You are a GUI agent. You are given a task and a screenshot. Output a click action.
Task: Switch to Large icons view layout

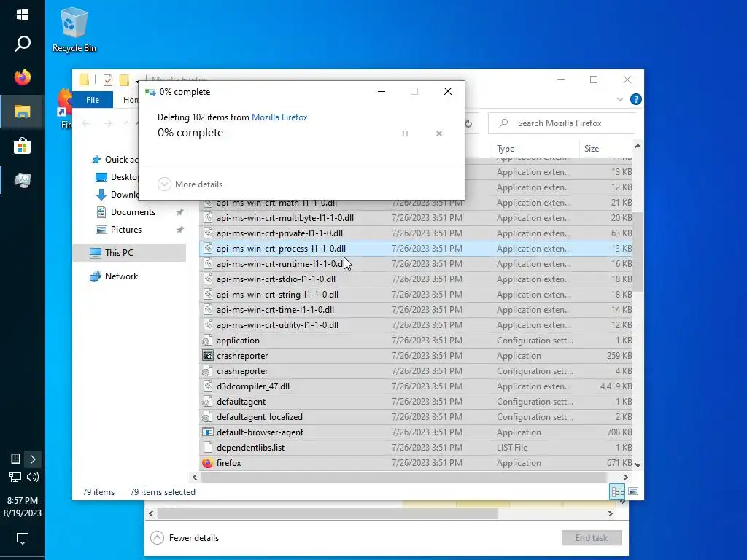click(633, 491)
